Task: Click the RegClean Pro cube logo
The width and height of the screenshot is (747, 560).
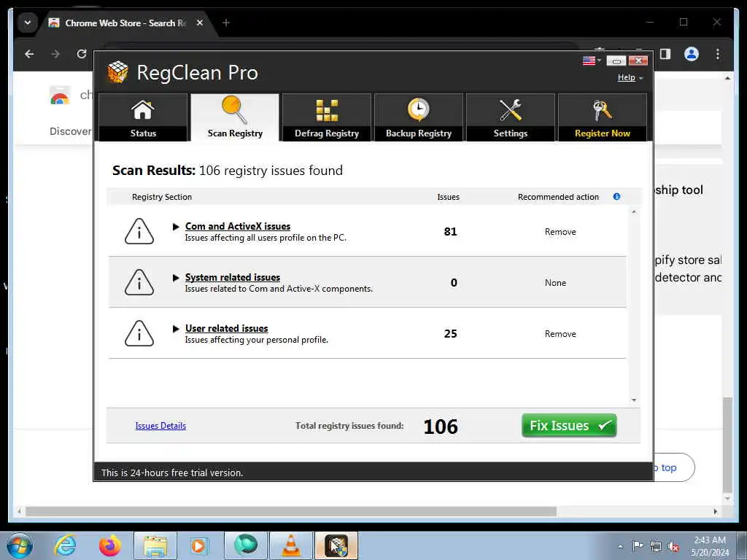Action: tap(117, 72)
